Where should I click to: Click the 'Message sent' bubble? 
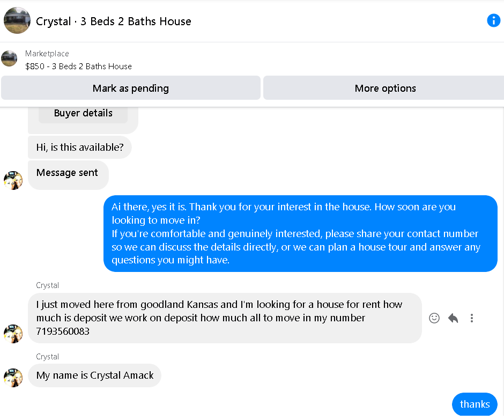68,175
